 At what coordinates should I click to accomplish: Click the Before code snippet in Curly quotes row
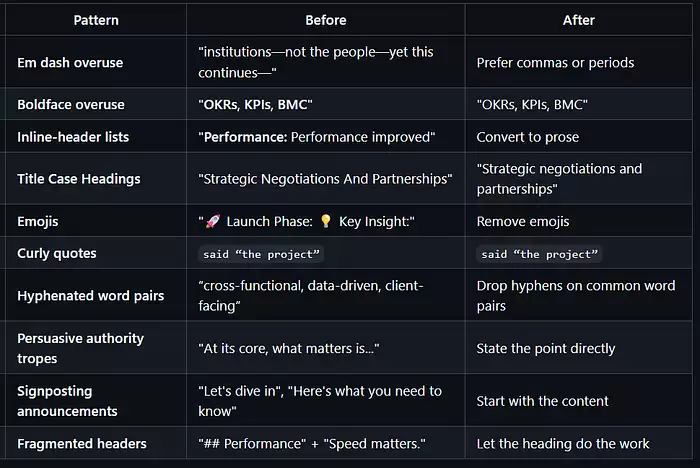(261, 254)
